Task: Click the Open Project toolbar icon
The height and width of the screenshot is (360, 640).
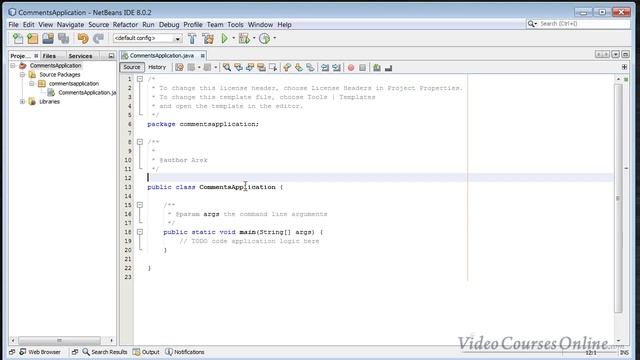Action: 48,38
